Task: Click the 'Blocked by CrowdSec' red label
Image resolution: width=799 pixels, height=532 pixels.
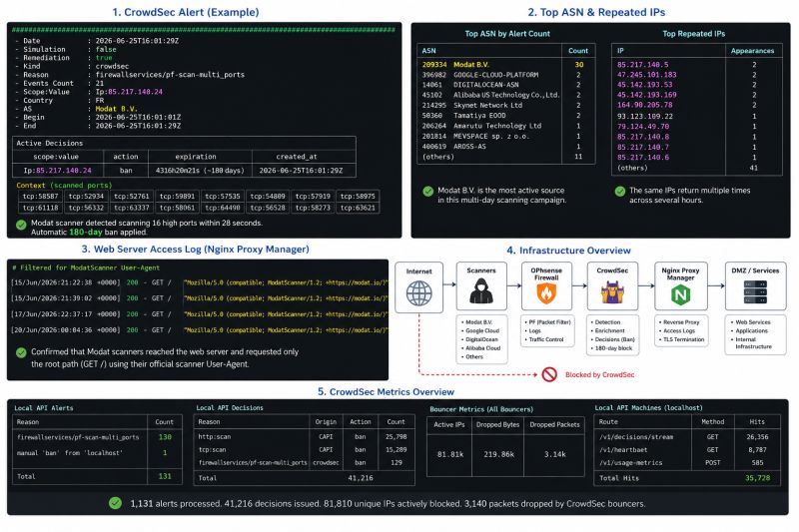Action: pos(600,374)
